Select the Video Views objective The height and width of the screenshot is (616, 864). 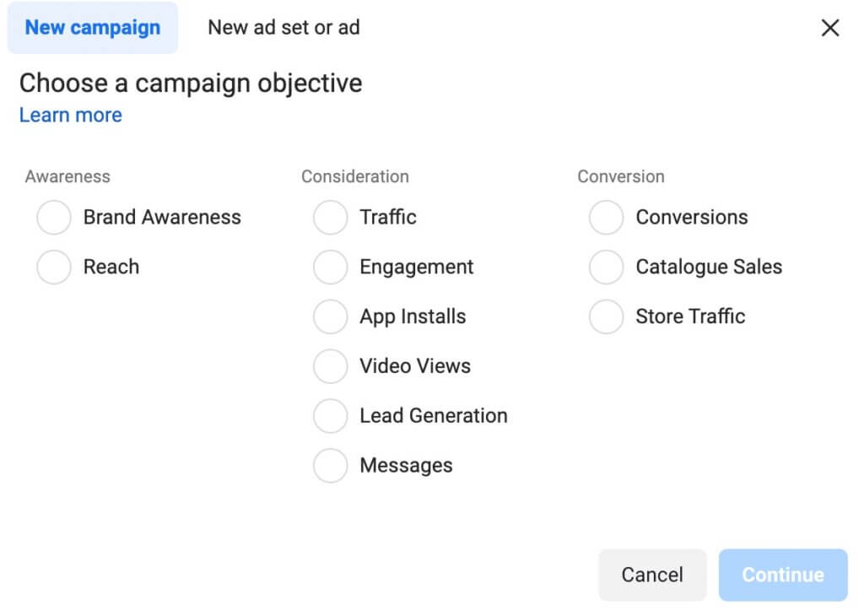(330, 366)
